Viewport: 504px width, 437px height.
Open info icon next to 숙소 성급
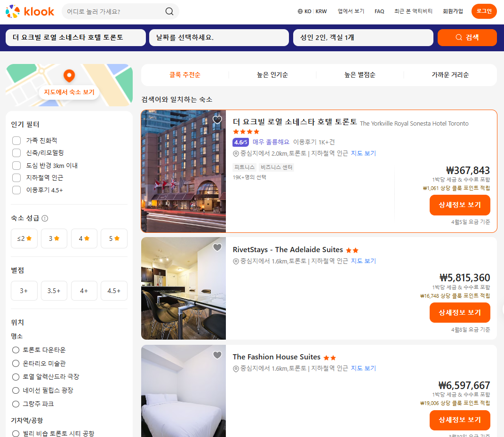coord(45,218)
